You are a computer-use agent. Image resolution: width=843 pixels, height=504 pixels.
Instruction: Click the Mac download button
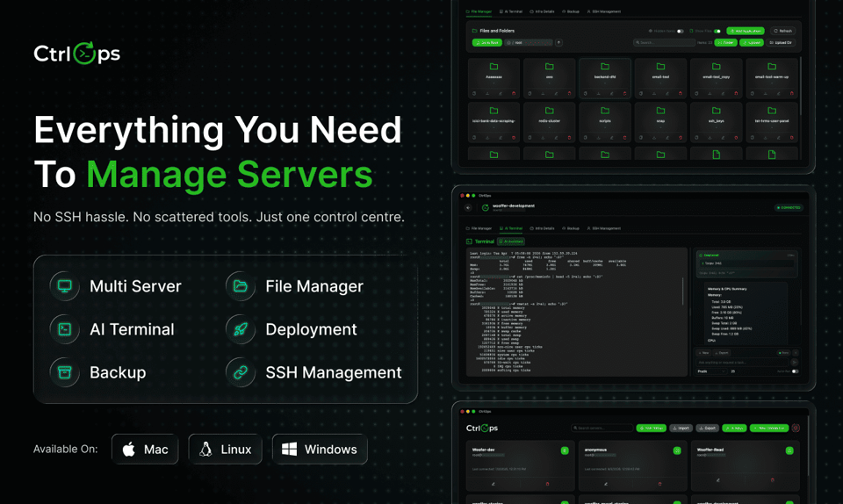[145, 450]
